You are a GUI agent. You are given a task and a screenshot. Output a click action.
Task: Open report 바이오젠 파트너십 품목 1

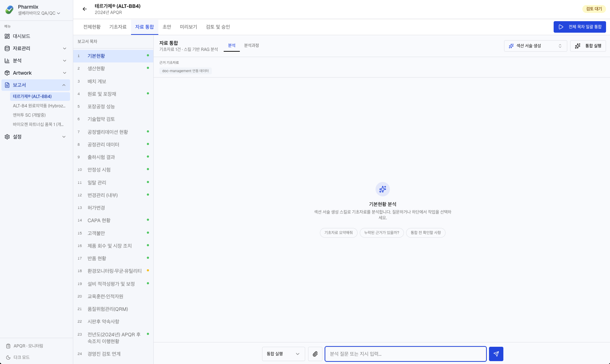point(39,125)
